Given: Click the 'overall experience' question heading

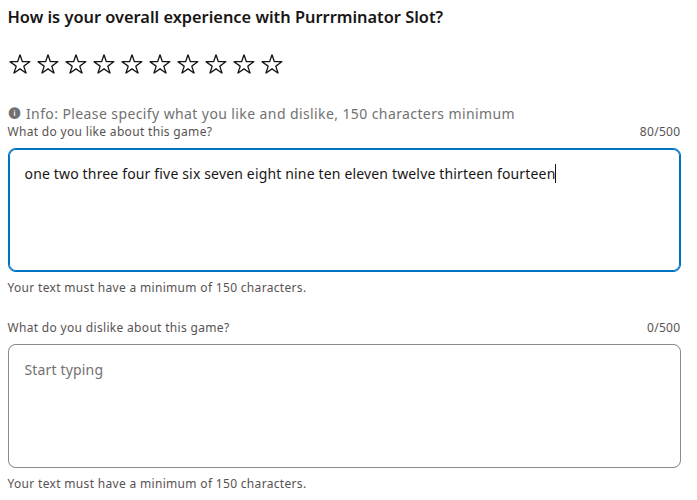Looking at the screenshot, I should click(x=225, y=19).
